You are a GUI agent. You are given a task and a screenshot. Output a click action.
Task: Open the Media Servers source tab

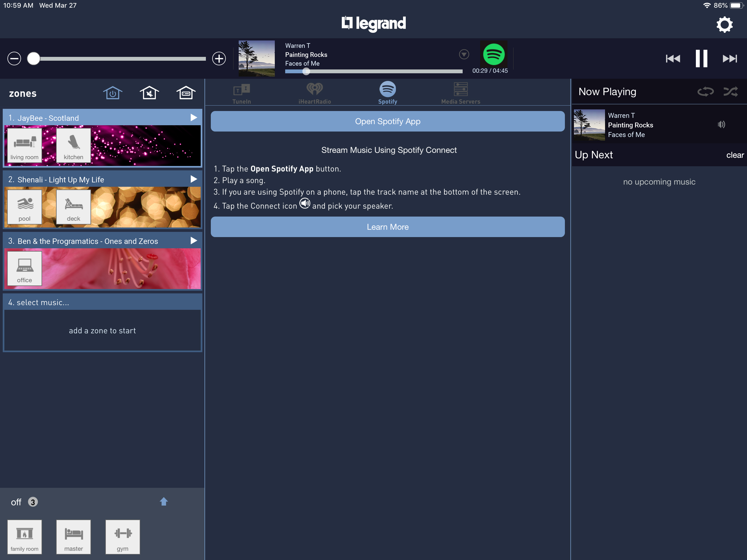[461, 94]
